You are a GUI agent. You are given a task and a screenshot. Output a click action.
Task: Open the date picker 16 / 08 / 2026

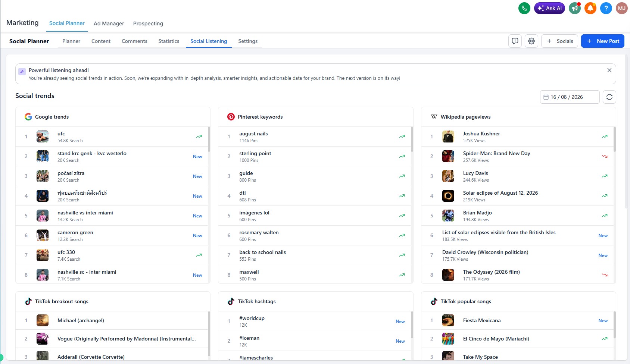coord(570,97)
